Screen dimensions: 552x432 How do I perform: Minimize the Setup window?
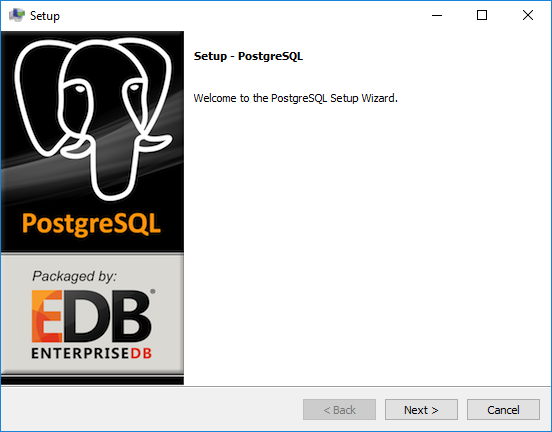[x=437, y=15]
